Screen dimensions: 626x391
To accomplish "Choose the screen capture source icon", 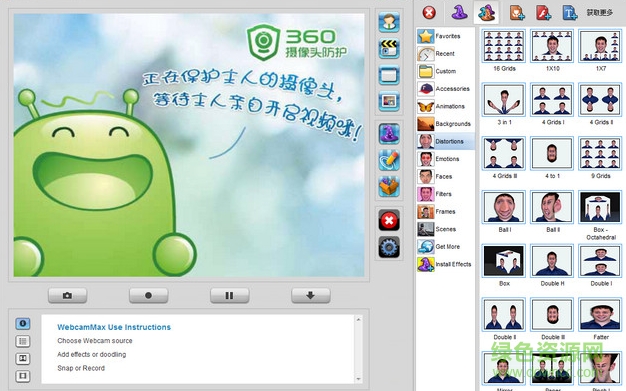I will click(x=389, y=75).
